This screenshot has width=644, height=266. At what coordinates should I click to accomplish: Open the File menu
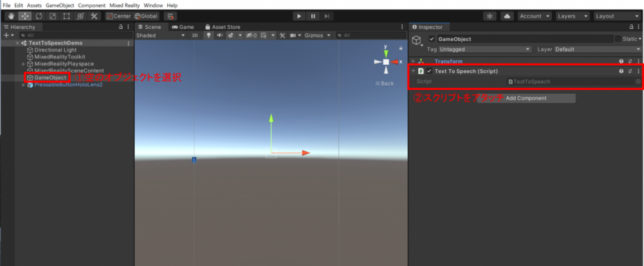(7, 5)
